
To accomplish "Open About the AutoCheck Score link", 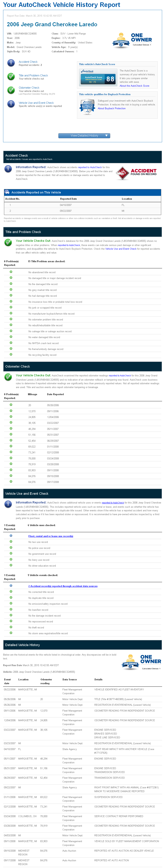I will tap(134, 86).
